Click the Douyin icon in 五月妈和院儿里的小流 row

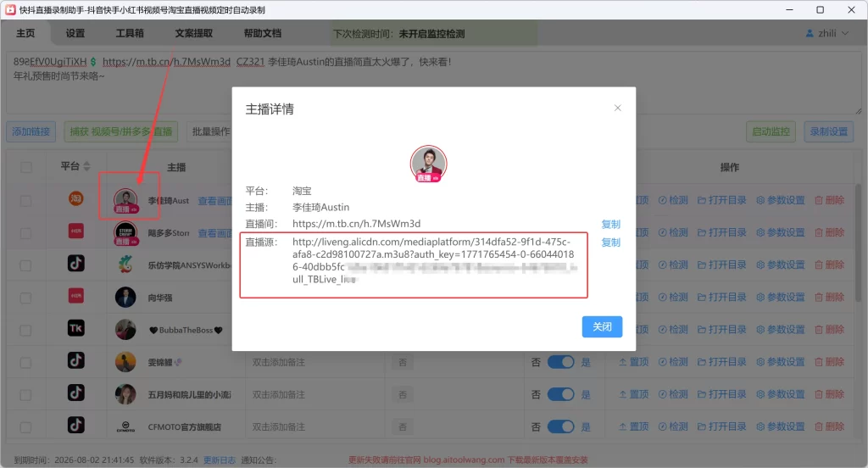click(75, 393)
